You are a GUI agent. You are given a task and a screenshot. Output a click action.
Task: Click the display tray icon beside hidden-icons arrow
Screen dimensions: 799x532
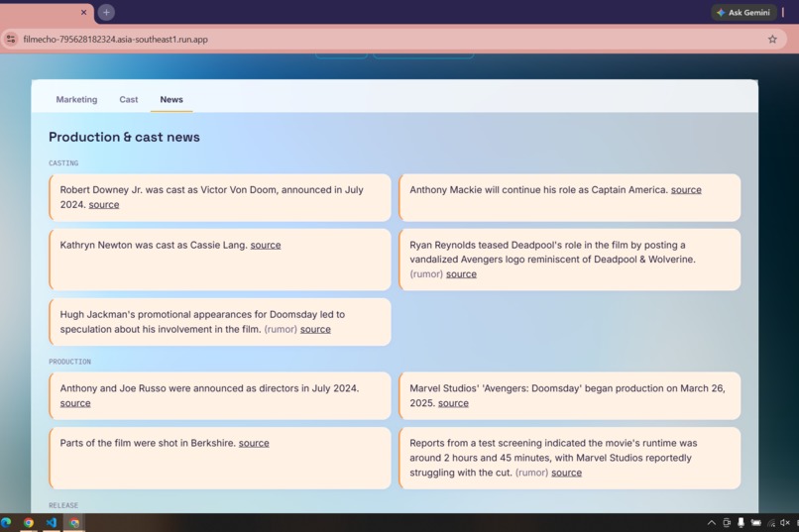click(x=727, y=522)
